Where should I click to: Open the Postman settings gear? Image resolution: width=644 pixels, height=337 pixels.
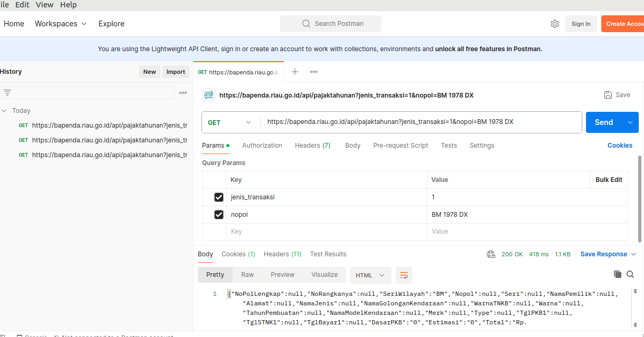[x=555, y=24]
